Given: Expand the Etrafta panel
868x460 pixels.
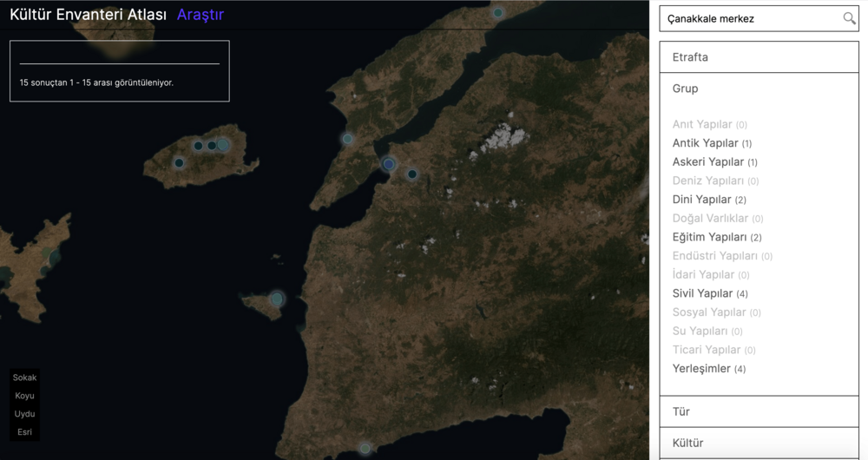Looking at the screenshot, I should coord(758,57).
